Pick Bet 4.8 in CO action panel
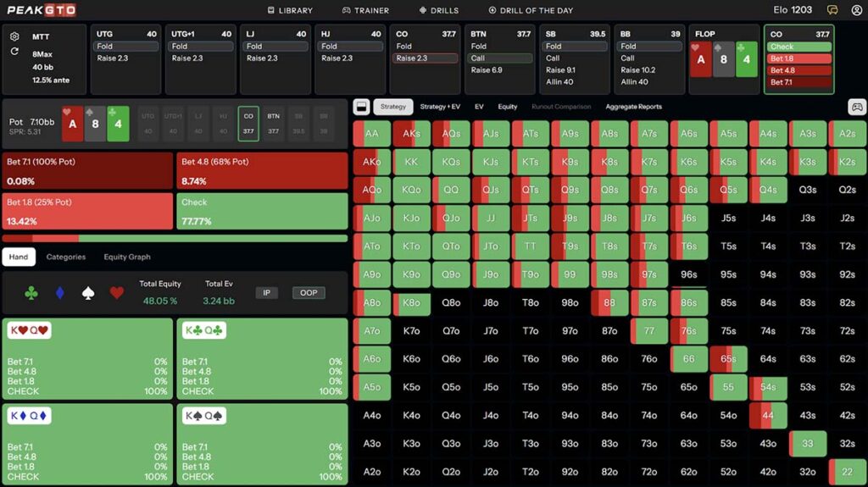The image size is (868, 487). pos(798,70)
